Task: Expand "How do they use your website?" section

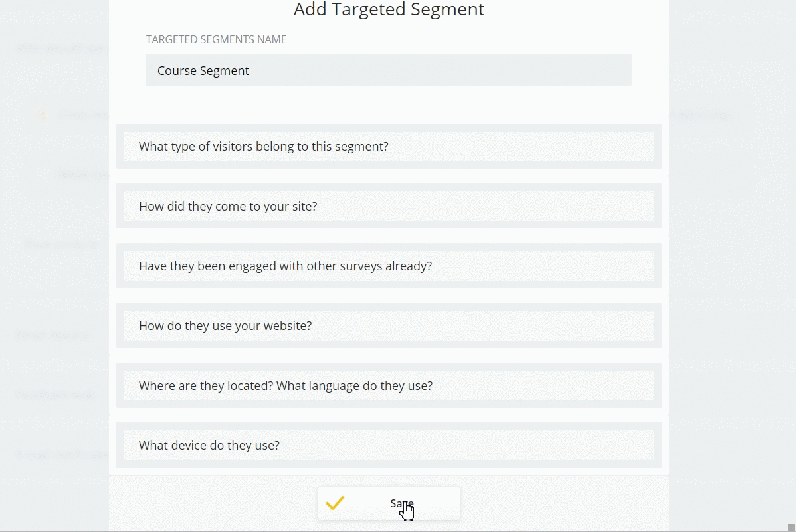Action: tap(389, 326)
